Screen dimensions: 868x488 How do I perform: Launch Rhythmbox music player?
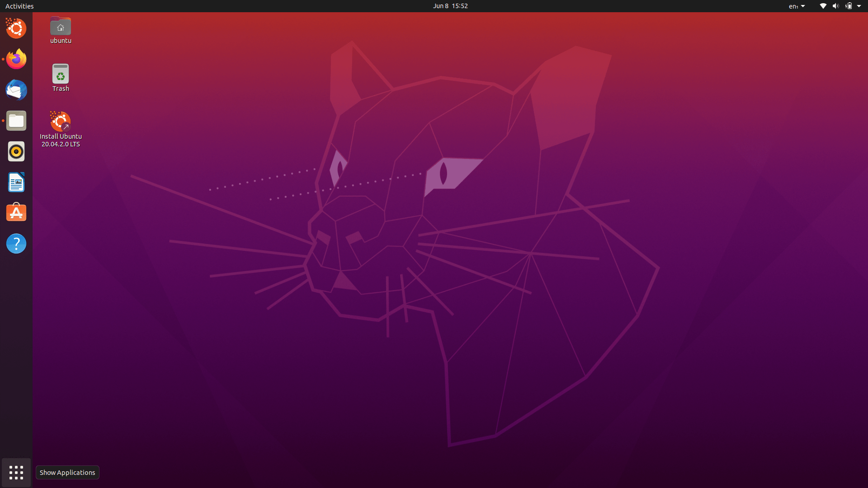(16, 151)
